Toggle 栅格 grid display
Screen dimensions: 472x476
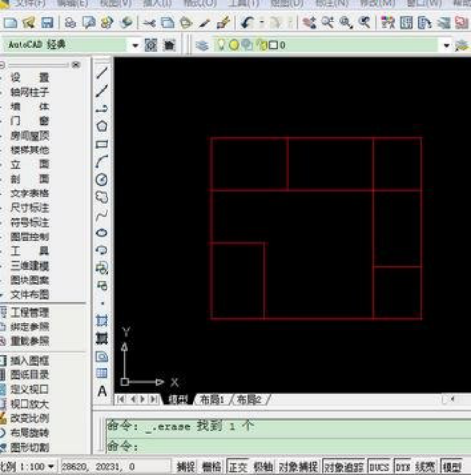211,467
